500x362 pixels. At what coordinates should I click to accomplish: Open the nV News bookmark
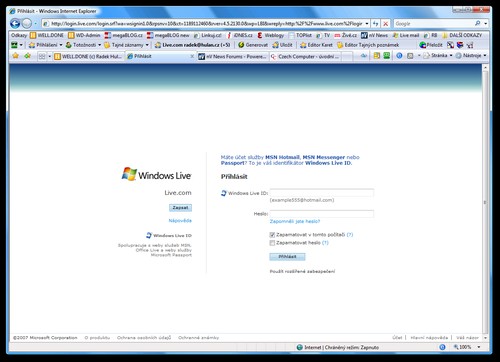point(374,35)
